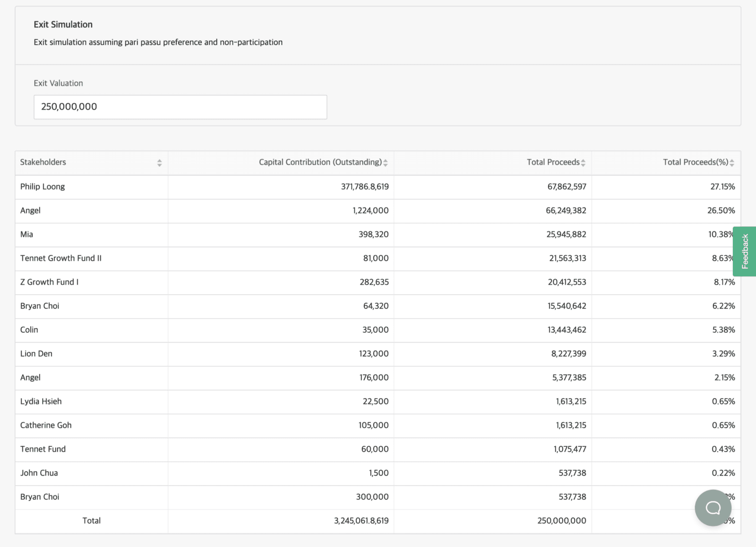Screen dimensions: 756x547
Task: Click capital contribution value 64,320
Action: pos(376,306)
